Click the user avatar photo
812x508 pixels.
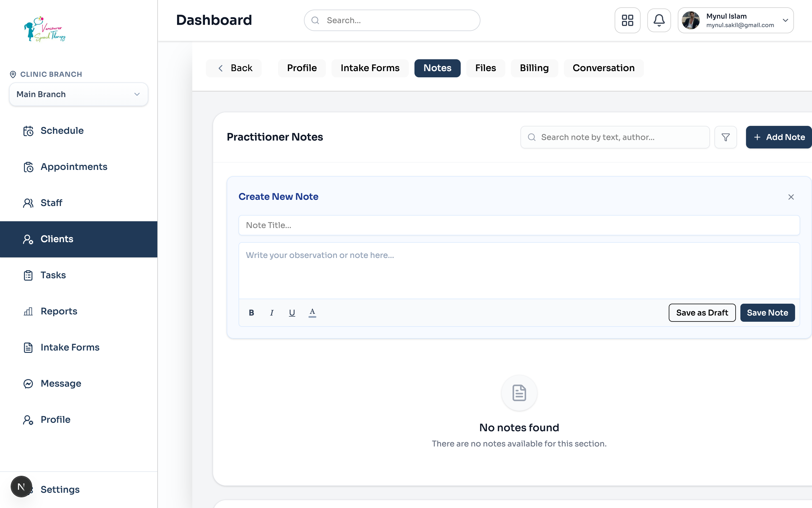690,21
